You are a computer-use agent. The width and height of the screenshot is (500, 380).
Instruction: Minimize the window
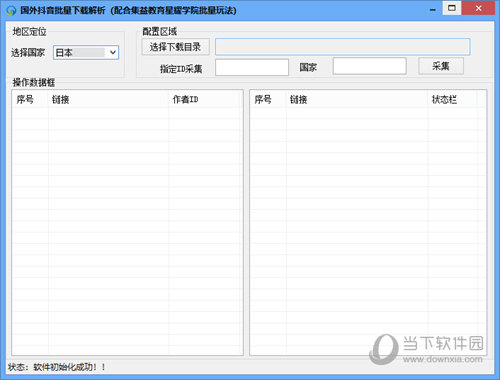(x=433, y=9)
